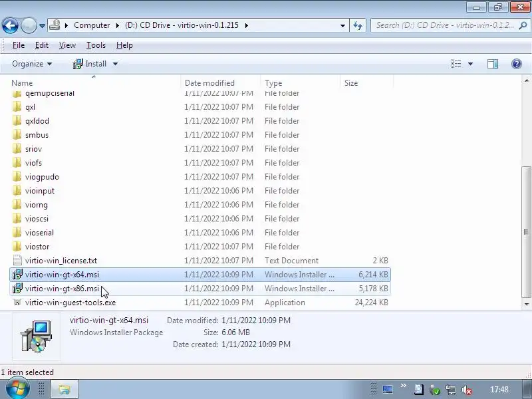Select the vioserial folder icon
The width and height of the screenshot is (532, 399).
coord(17,232)
